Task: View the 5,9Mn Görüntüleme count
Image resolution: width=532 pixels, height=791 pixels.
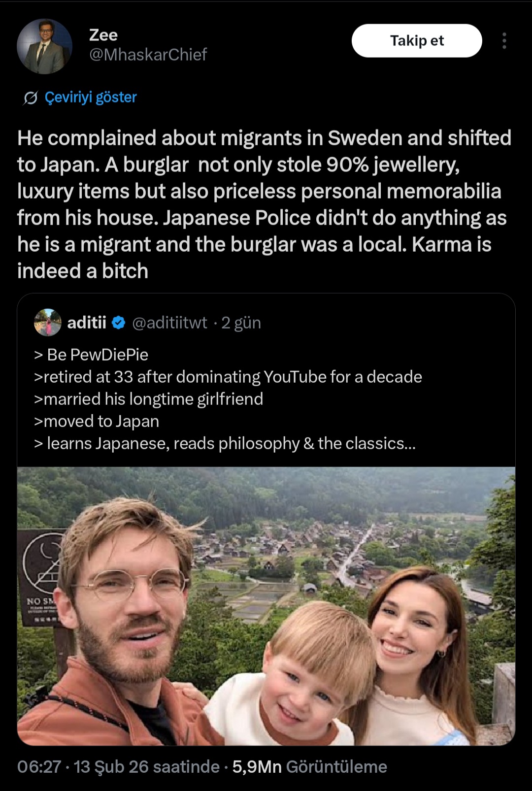Action: 310,767
